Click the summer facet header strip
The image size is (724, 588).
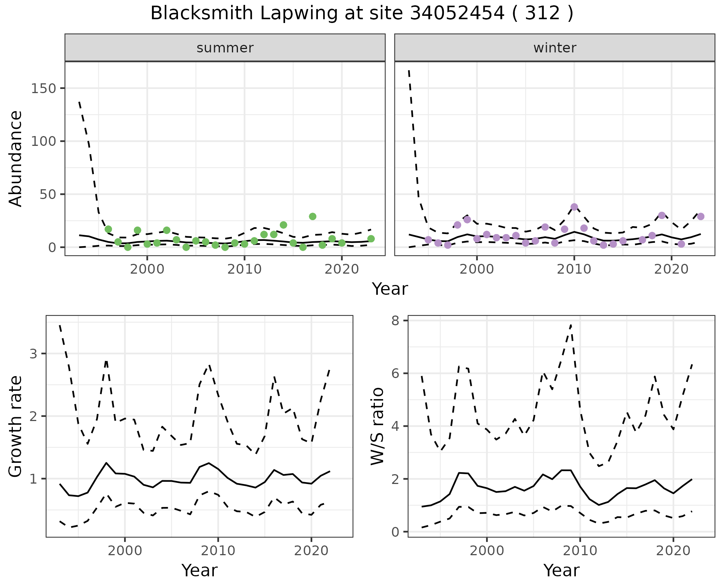[x=225, y=48]
